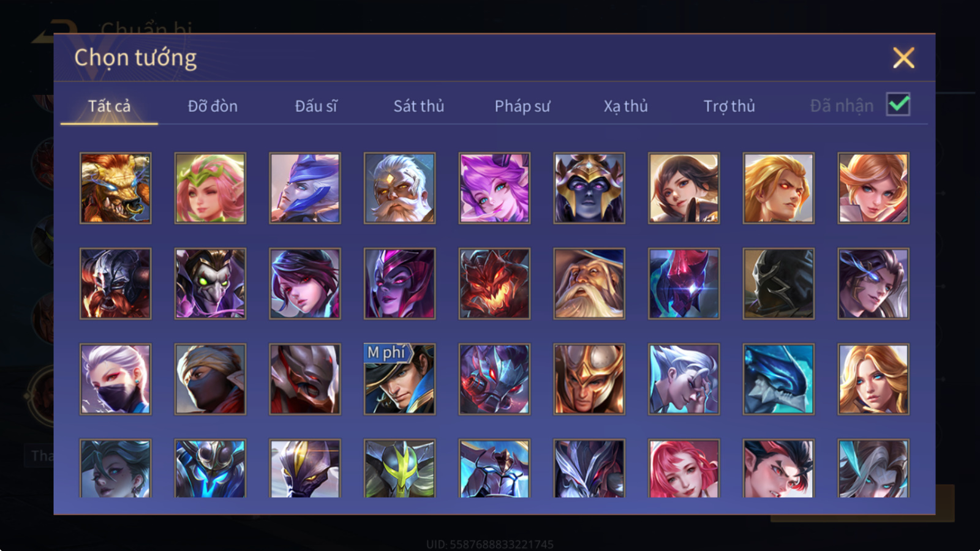Choose the pink-haired girl with green crown
The image size is (980, 551).
[210, 188]
